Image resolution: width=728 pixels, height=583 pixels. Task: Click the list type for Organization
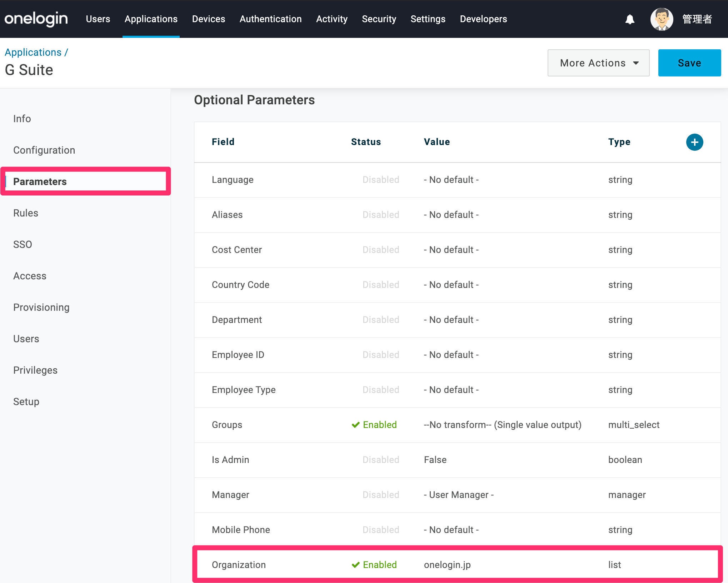coord(614,565)
